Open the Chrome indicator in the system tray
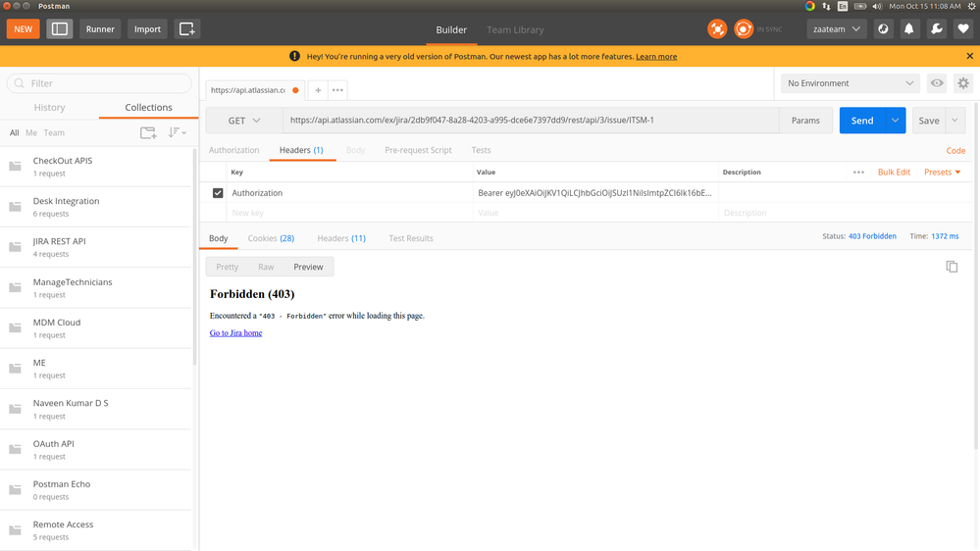The height and width of the screenshot is (551, 980). 810,6
